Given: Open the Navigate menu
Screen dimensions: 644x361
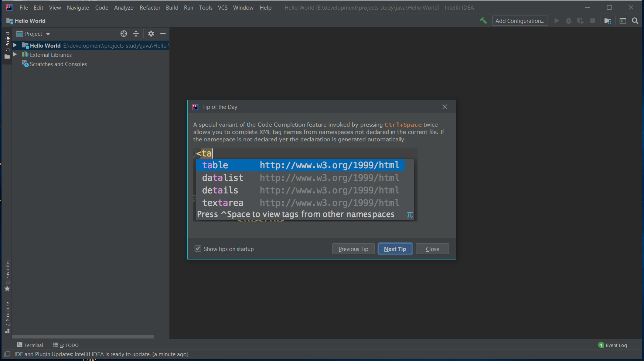Looking at the screenshot, I should tap(78, 7).
